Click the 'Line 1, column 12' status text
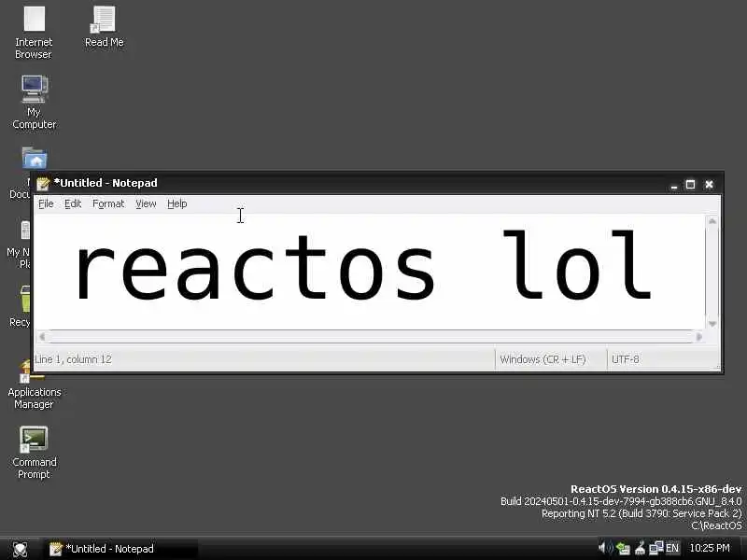The width and height of the screenshot is (747, 560). pyautogui.click(x=73, y=359)
